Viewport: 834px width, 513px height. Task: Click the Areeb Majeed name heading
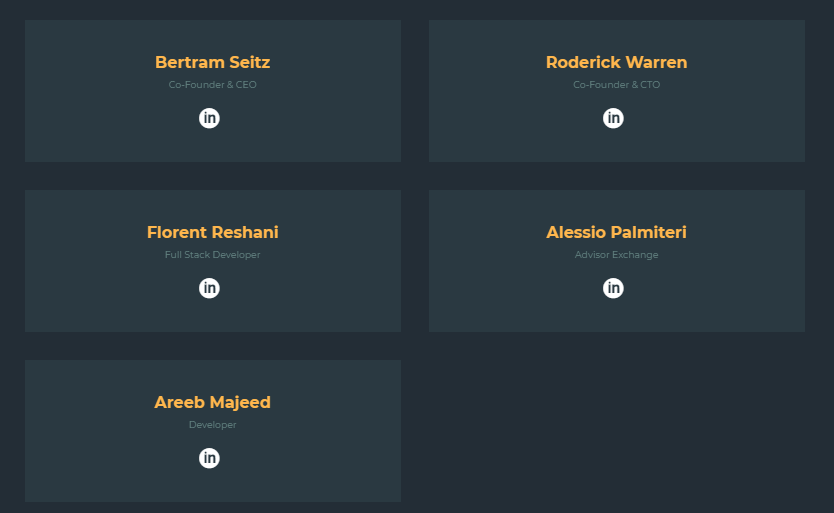click(x=212, y=402)
